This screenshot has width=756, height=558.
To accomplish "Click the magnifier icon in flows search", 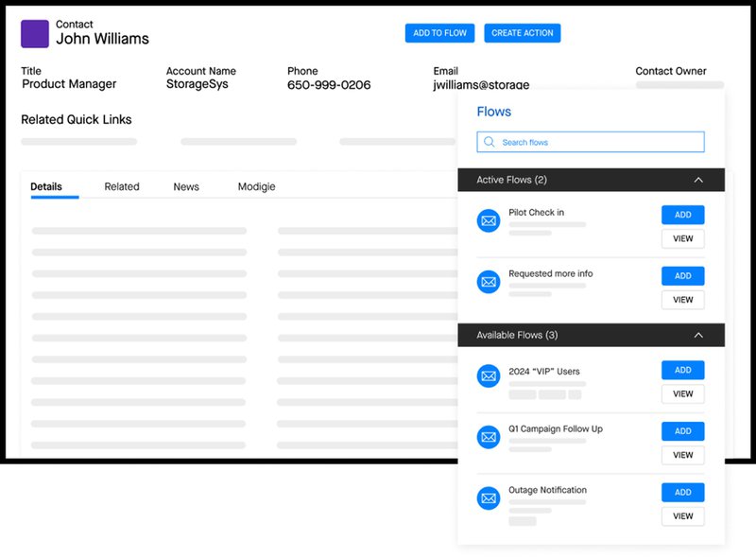I will [489, 143].
